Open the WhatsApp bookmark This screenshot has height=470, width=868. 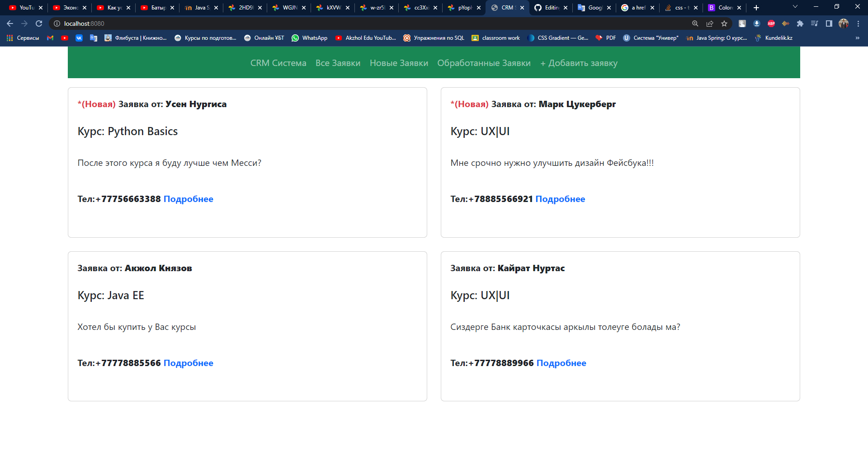(x=310, y=38)
